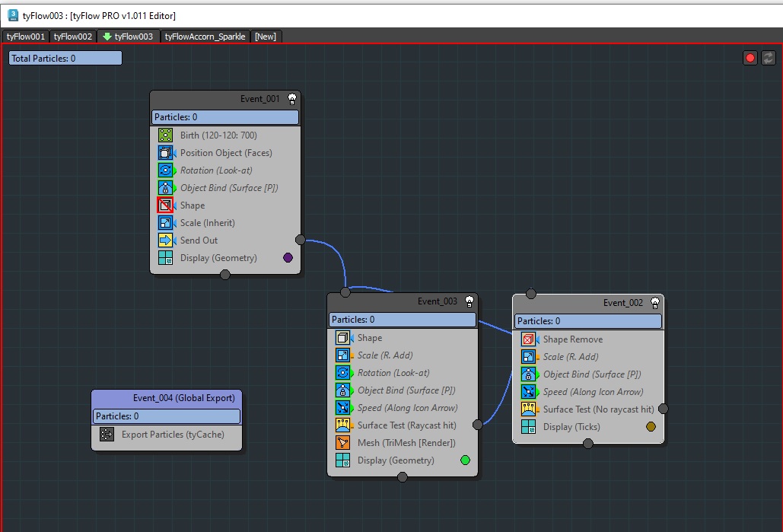Click the green Display color dot in Event_003
The height and width of the screenshot is (532, 783).
tap(465, 460)
